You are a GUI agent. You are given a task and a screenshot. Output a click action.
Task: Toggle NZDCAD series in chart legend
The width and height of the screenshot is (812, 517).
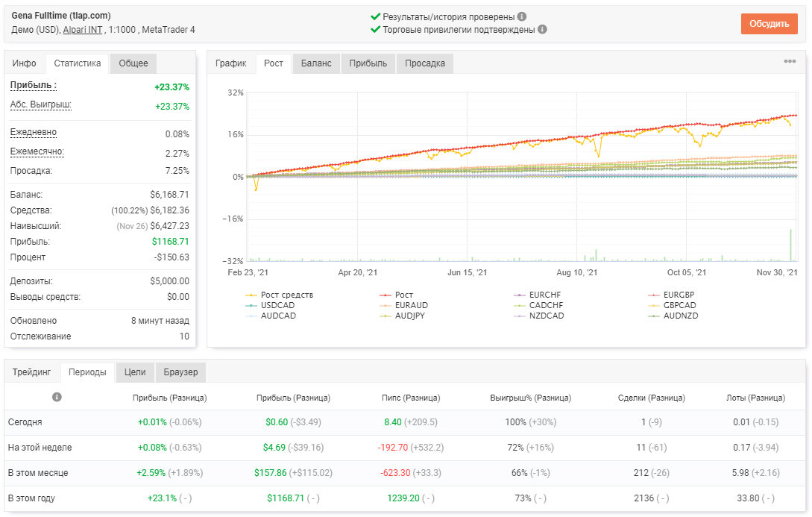[538, 316]
